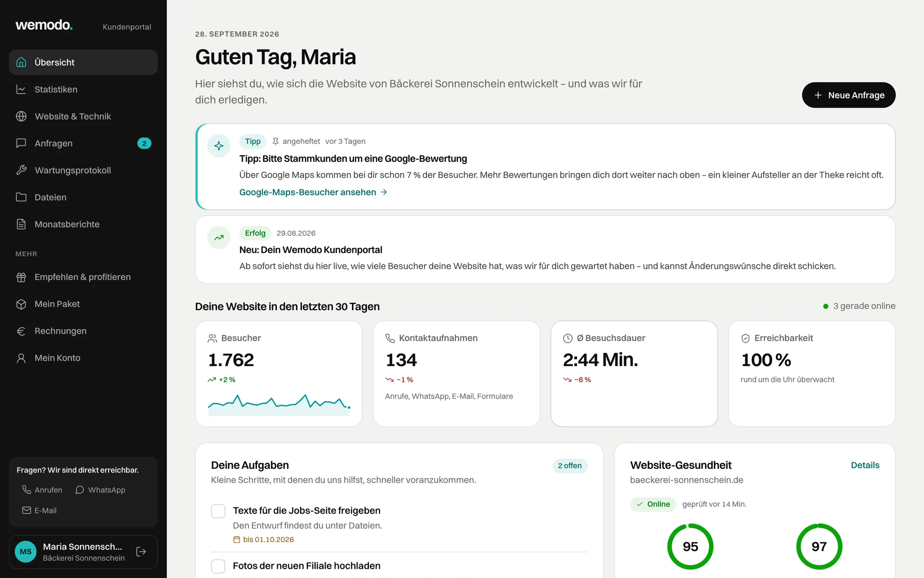Click the Details link in Website-Gesundheit
924x578 pixels.
click(x=865, y=465)
